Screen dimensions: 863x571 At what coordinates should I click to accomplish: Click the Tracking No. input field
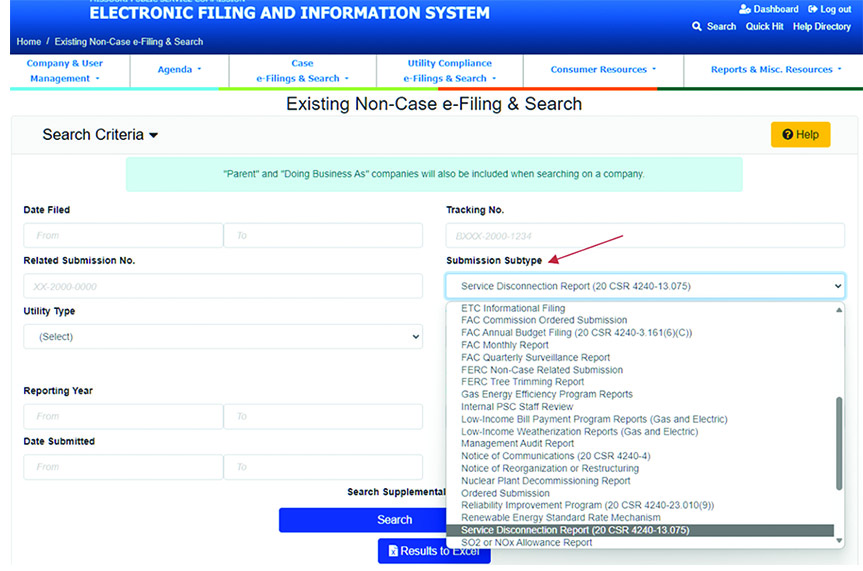645,236
